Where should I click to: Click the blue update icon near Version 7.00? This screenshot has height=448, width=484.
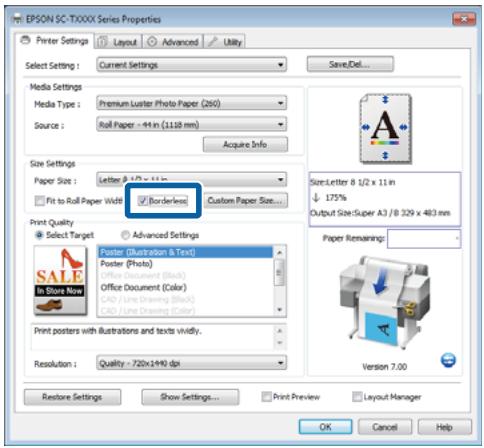click(448, 360)
